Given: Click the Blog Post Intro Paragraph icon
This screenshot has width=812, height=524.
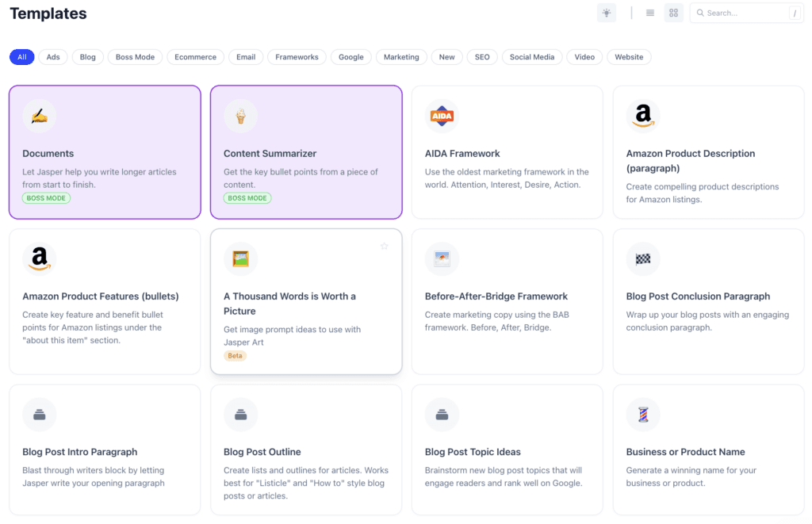Looking at the screenshot, I should [40, 415].
